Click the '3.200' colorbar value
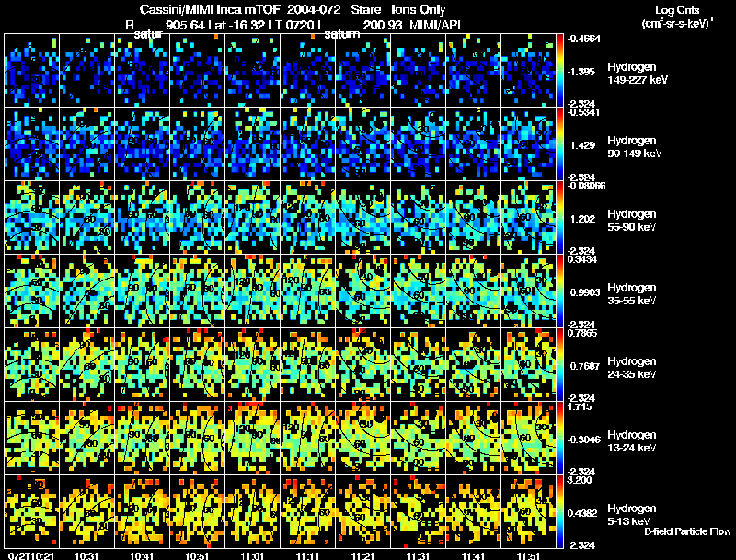Image resolution: width=736 pixels, height=560 pixels. click(580, 481)
